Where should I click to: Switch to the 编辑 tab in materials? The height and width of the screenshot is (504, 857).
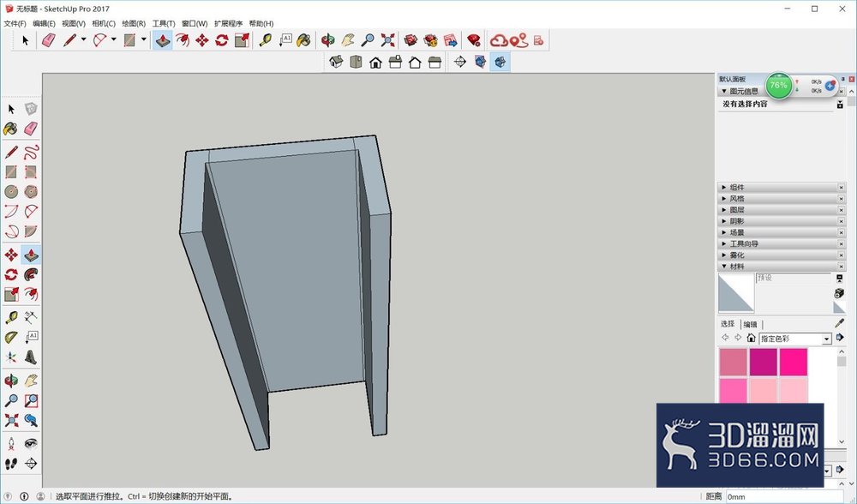[751, 324]
